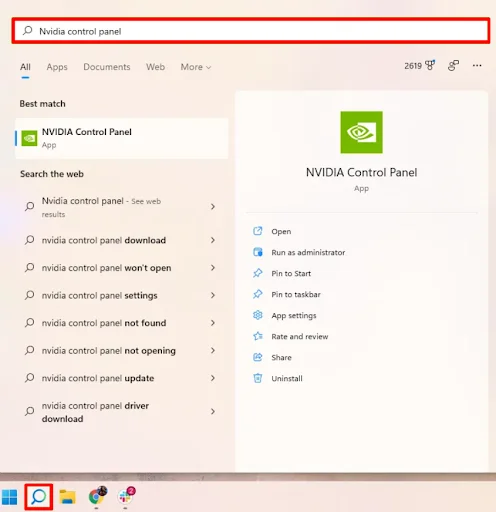Expand the won't open suggestion chevron

(213, 268)
